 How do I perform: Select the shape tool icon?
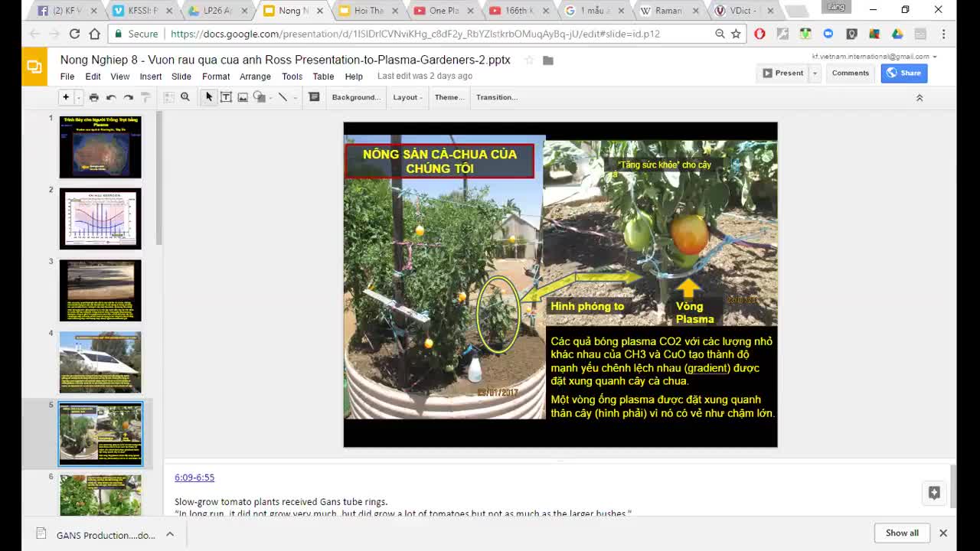point(259,97)
